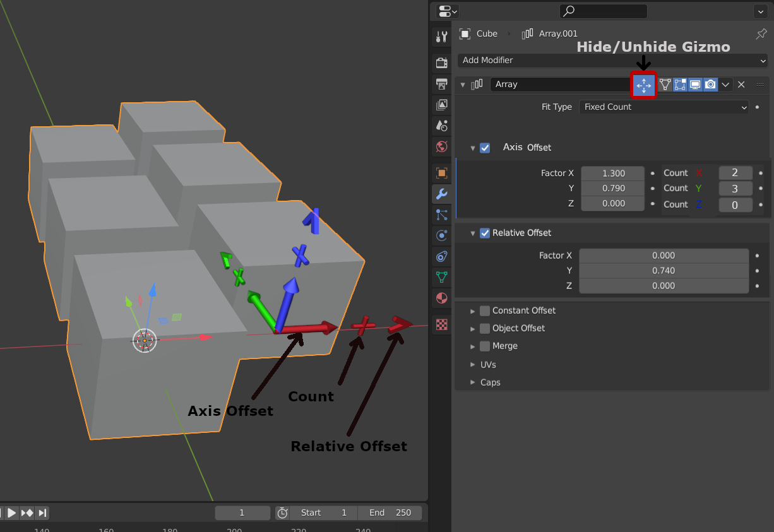Open the Modifier properties wrench tab
Image resolution: width=774 pixels, height=532 pixels.
pyautogui.click(x=442, y=194)
